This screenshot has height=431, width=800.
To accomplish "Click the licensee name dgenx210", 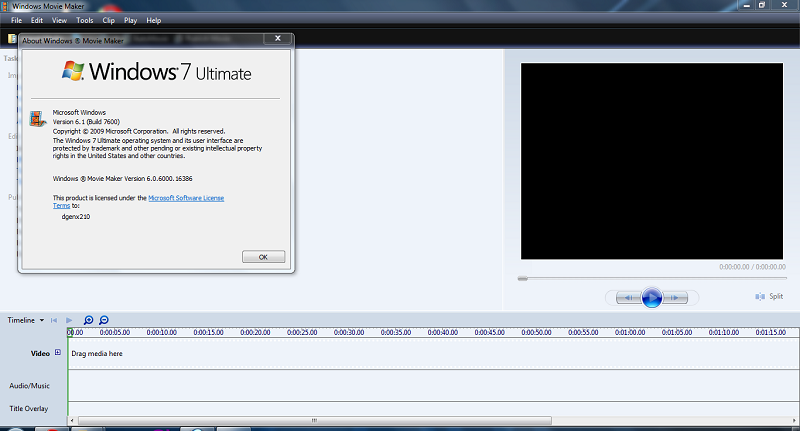I will (76, 217).
